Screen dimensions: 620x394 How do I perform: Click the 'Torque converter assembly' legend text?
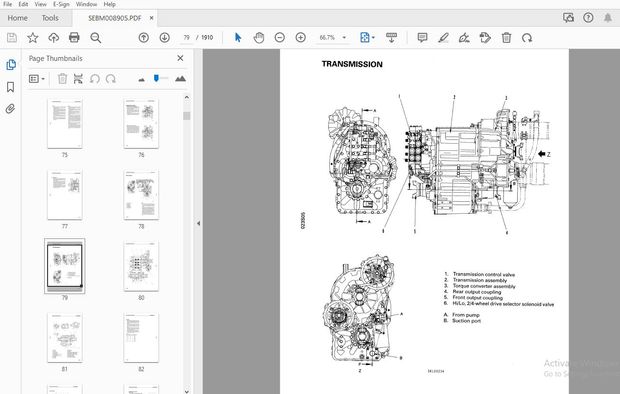coord(484,286)
